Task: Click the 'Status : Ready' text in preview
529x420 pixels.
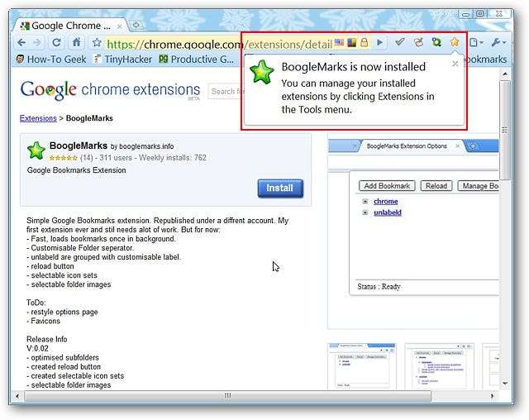Action: point(379,286)
